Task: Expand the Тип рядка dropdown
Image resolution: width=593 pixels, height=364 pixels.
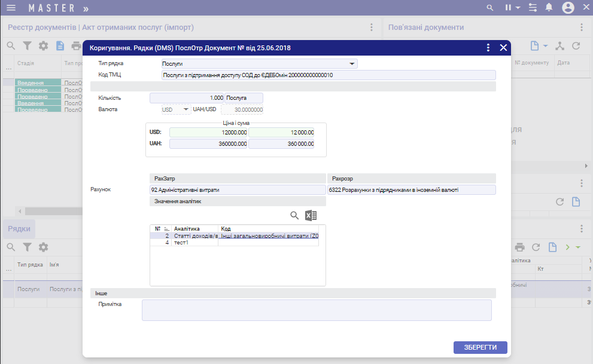Action: [x=352, y=63]
